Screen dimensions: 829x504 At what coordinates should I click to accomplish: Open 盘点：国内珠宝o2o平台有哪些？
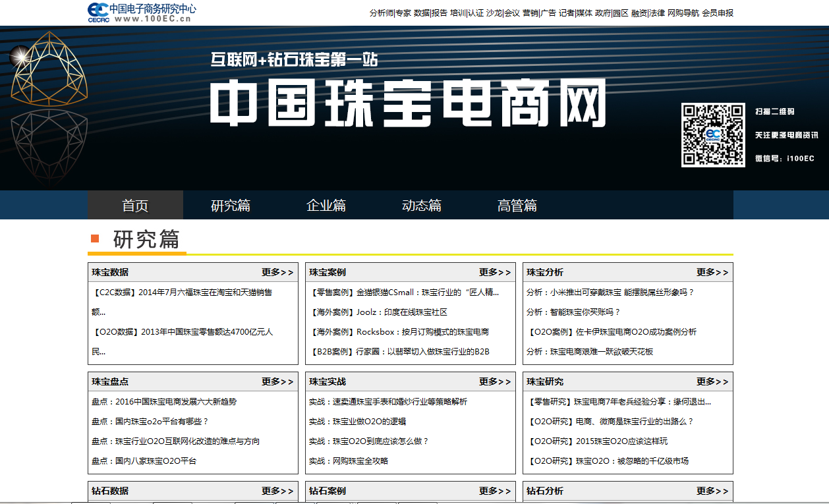[150, 421]
